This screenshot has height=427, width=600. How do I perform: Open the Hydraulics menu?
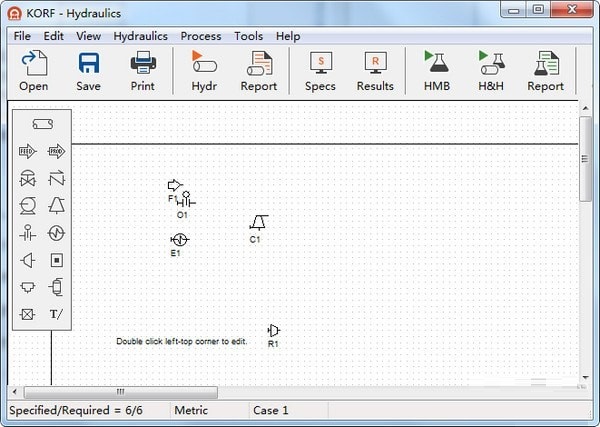coord(140,36)
